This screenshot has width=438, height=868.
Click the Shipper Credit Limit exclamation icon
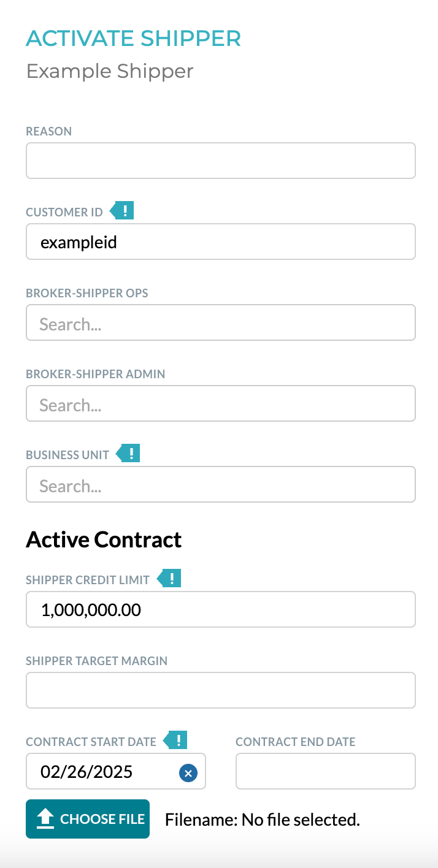click(x=169, y=578)
